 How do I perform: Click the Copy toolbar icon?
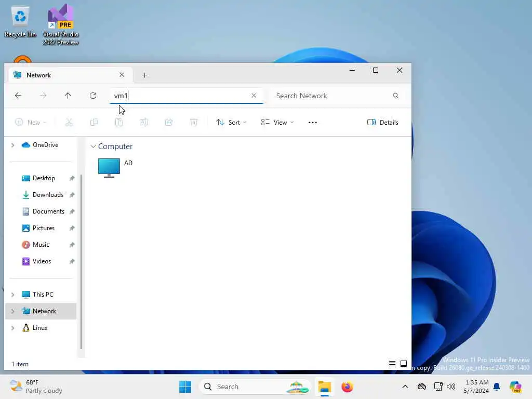pyautogui.click(x=94, y=122)
